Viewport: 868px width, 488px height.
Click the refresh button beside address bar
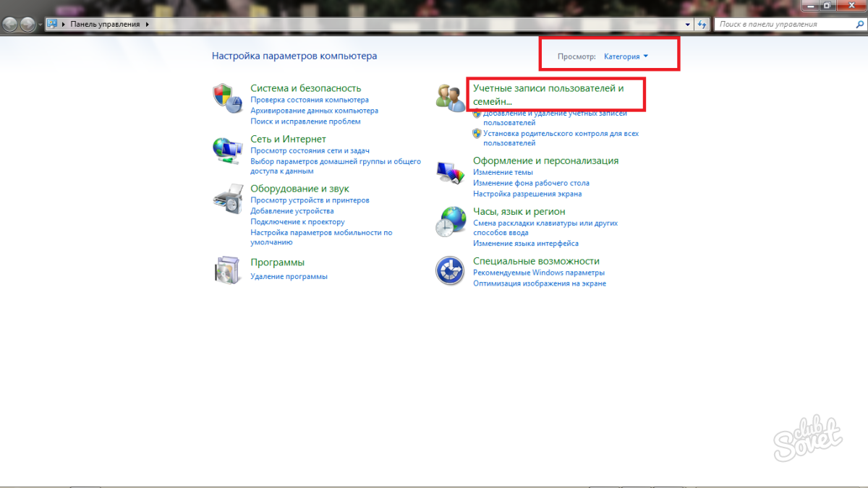tap(702, 24)
